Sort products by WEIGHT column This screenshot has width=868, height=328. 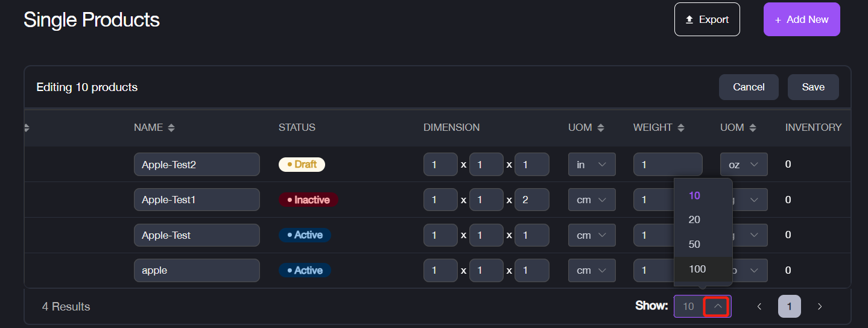coord(681,128)
